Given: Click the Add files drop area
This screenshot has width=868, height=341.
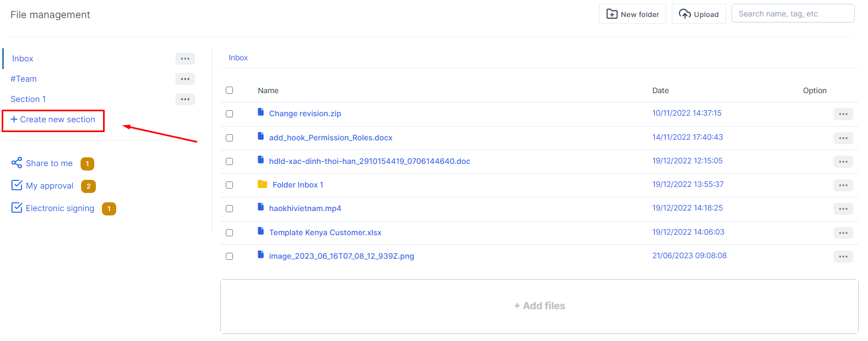Looking at the screenshot, I should click(x=539, y=306).
